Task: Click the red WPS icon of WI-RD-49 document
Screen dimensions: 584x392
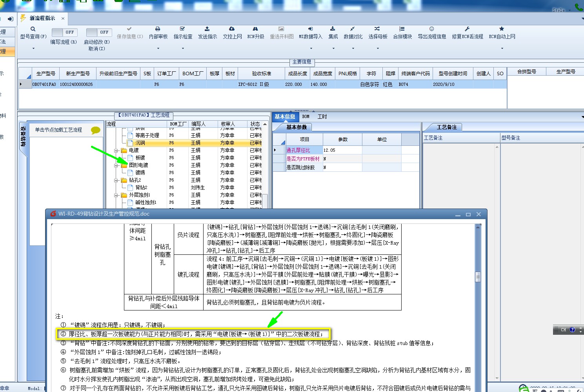Action: point(53,214)
